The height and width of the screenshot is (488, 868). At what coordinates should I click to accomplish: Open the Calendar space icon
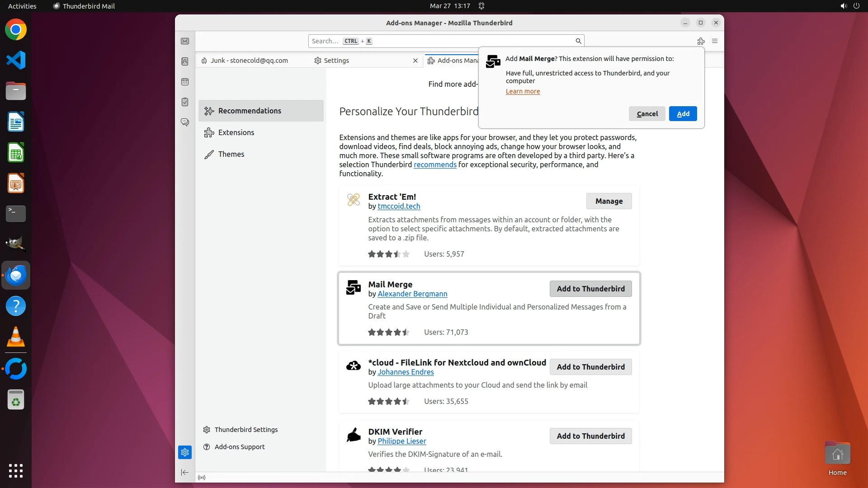pos(185,82)
